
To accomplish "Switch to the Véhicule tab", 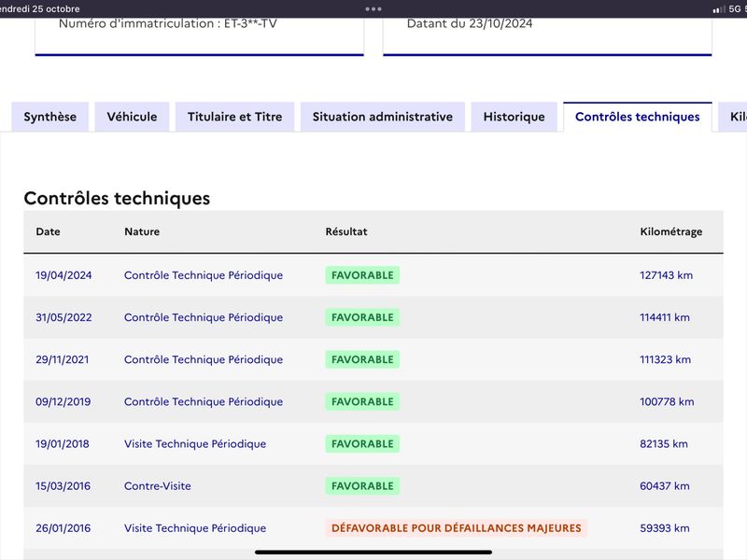I will [x=132, y=117].
